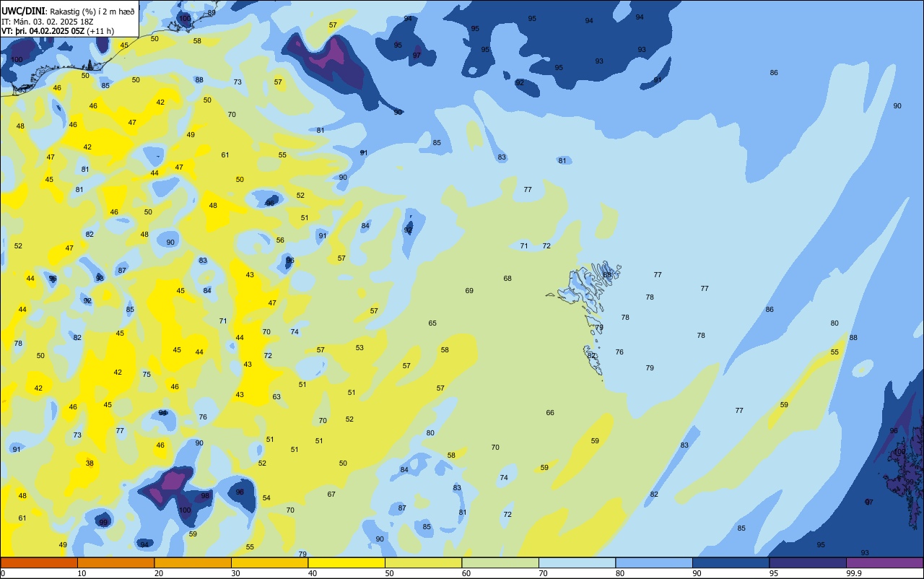Click the "UWC/DINI" title text
The width and height of the screenshot is (924, 579).
(24, 11)
